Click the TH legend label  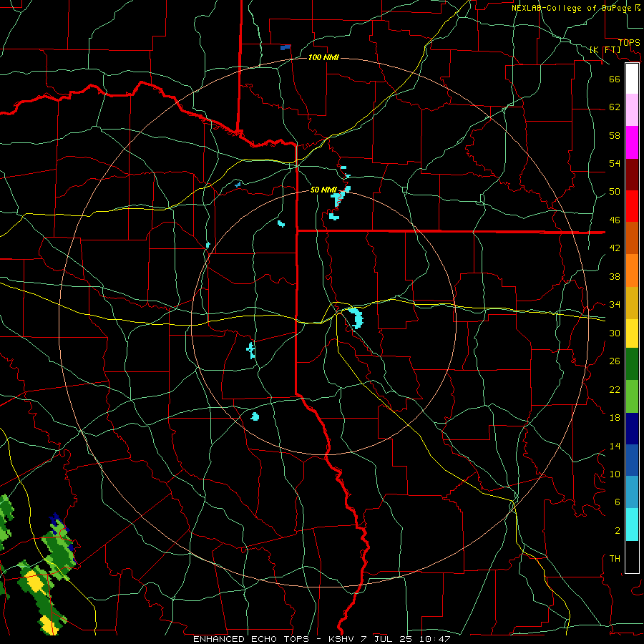tap(615, 559)
